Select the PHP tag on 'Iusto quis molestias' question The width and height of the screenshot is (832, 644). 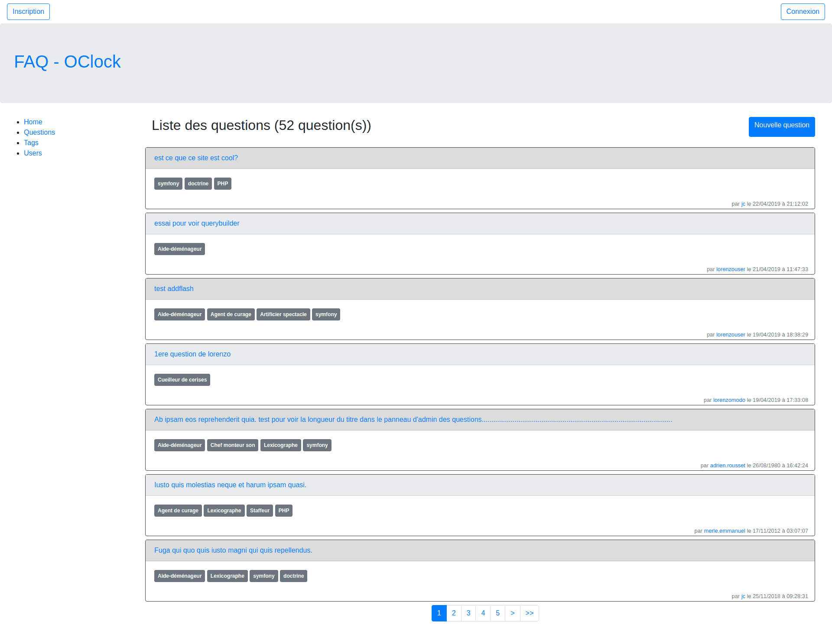283,510
